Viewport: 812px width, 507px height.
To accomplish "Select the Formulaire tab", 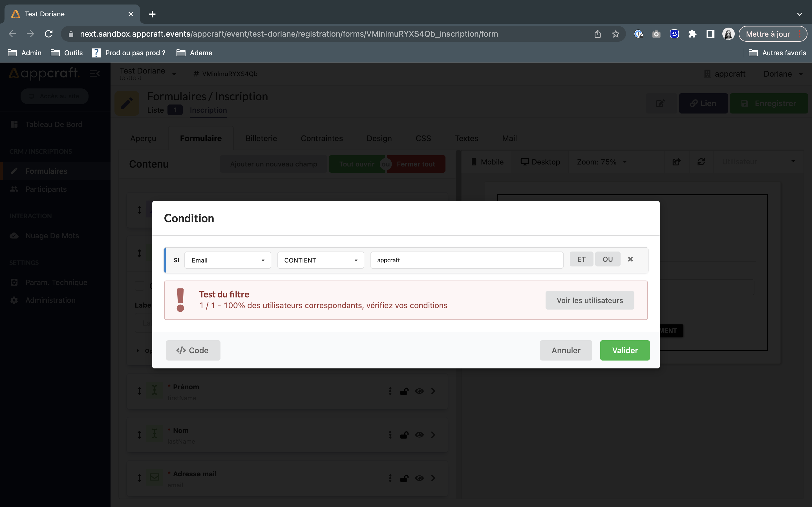I will [200, 138].
